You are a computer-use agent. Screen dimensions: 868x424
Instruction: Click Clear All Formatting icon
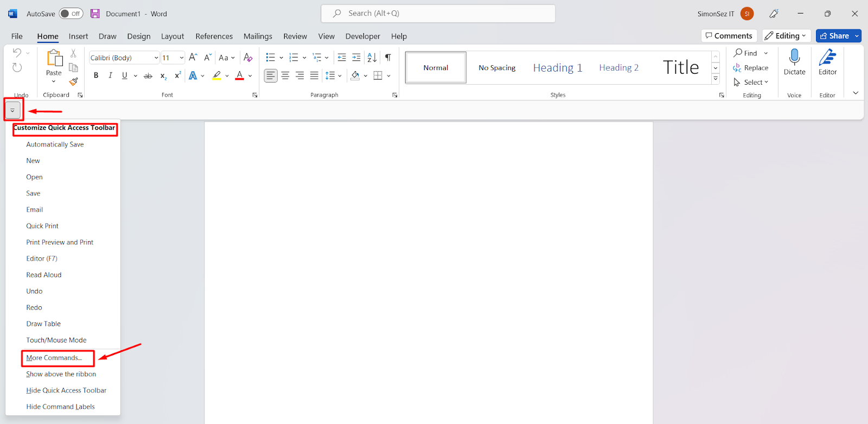(248, 58)
